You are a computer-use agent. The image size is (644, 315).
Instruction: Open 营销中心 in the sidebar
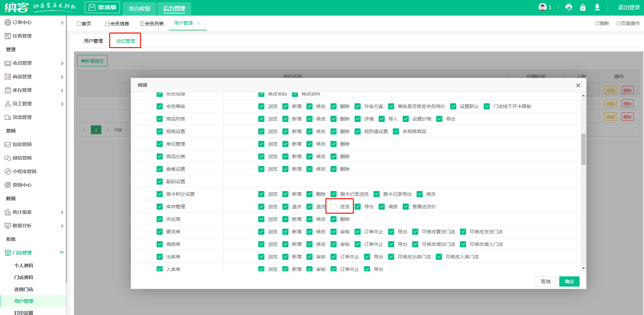coord(22,185)
